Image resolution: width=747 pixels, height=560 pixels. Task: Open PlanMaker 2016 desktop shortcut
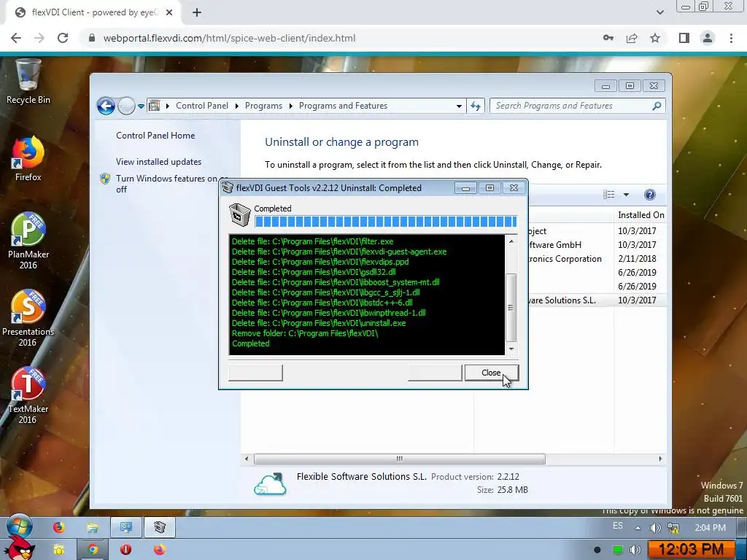[x=28, y=241]
